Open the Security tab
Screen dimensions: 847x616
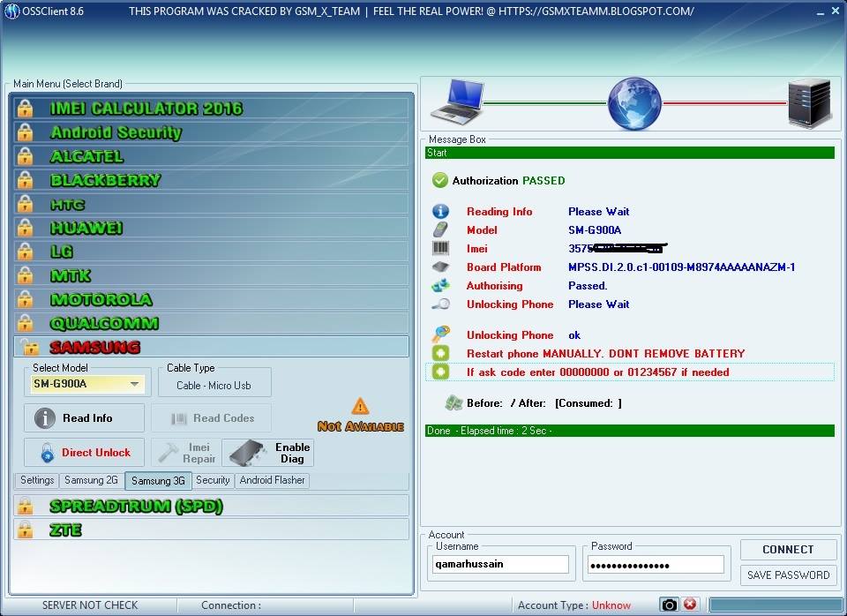click(x=213, y=480)
